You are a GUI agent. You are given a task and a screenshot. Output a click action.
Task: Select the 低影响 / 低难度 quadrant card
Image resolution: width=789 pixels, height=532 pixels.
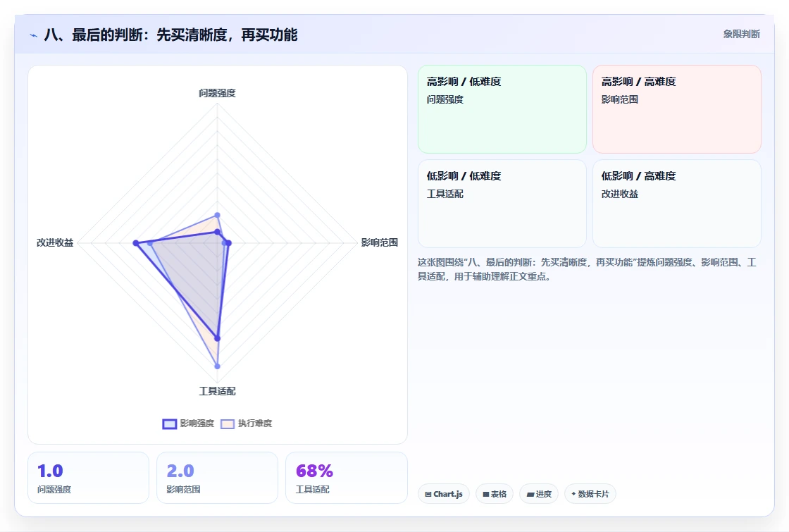pos(502,204)
